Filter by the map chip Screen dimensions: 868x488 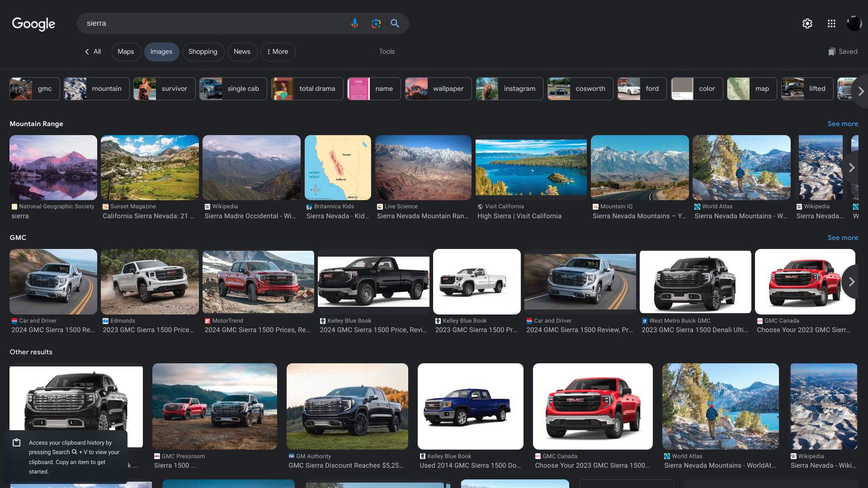click(x=752, y=89)
